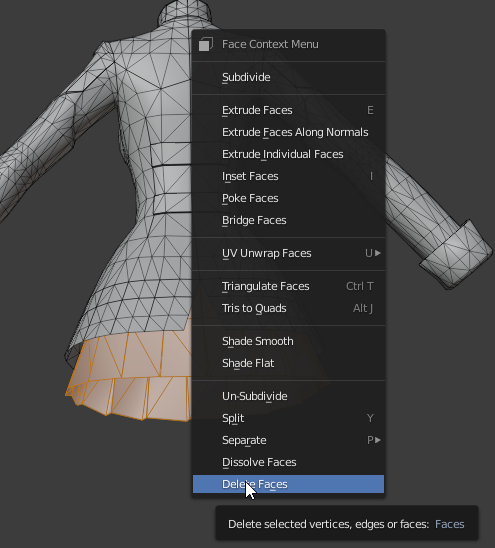Choose Dissolve Faces
This screenshot has width=495, height=548.
pos(288,462)
